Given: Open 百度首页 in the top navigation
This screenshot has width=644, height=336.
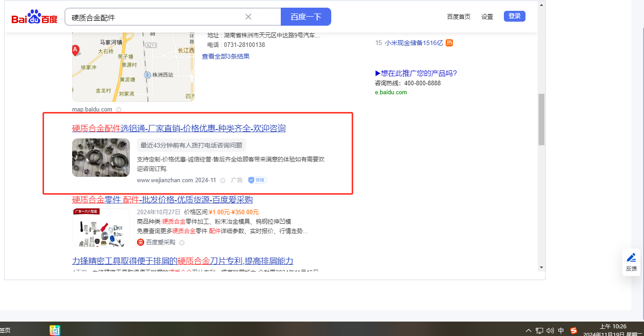Looking at the screenshot, I should click(x=458, y=17).
